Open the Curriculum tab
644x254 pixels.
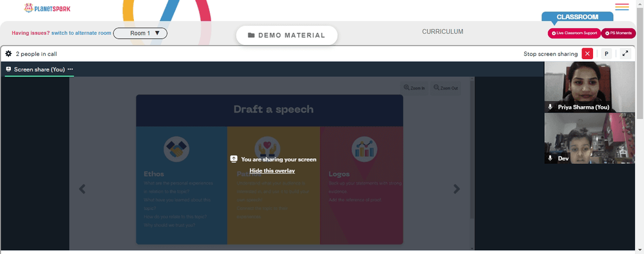pos(443,32)
